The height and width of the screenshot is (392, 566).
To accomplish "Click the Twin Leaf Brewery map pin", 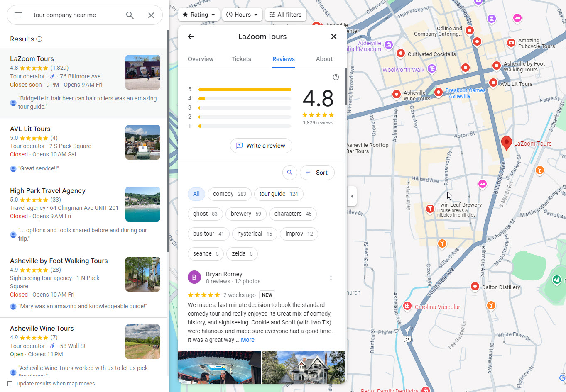I will coord(430,209).
